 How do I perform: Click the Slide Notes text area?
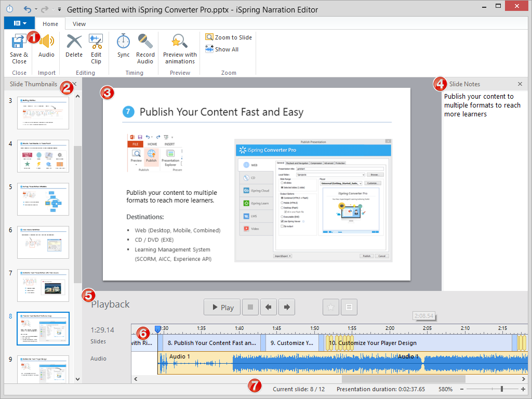(x=485, y=192)
